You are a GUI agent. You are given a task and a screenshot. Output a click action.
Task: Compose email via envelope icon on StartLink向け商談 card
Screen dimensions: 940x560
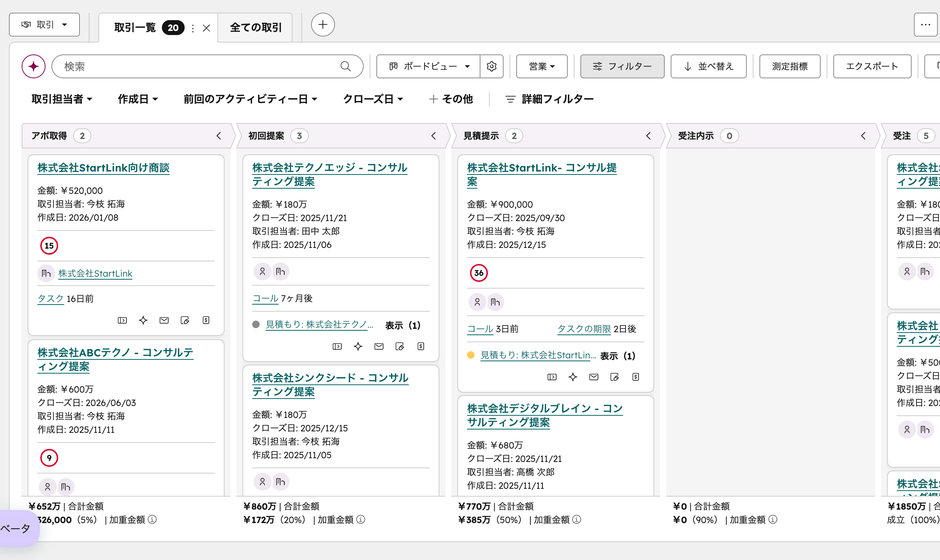click(164, 320)
